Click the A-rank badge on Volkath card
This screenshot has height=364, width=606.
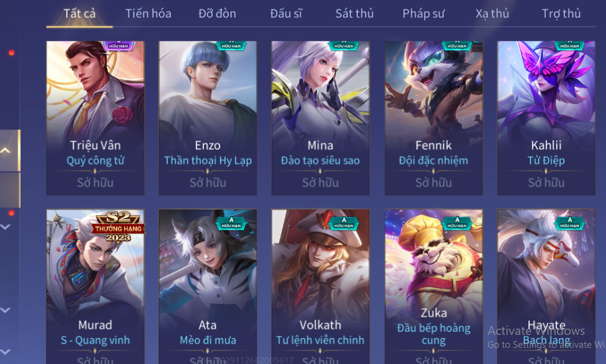click(x=344, y=223)
